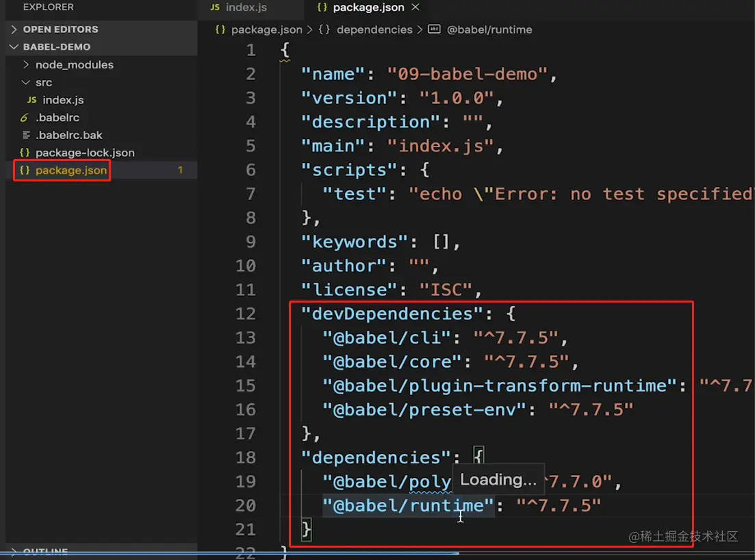The image size is (755, 560).
Task: Click the braces icon beside package.json in explorer
Action: pyautogui.click(x=25, y=170)
